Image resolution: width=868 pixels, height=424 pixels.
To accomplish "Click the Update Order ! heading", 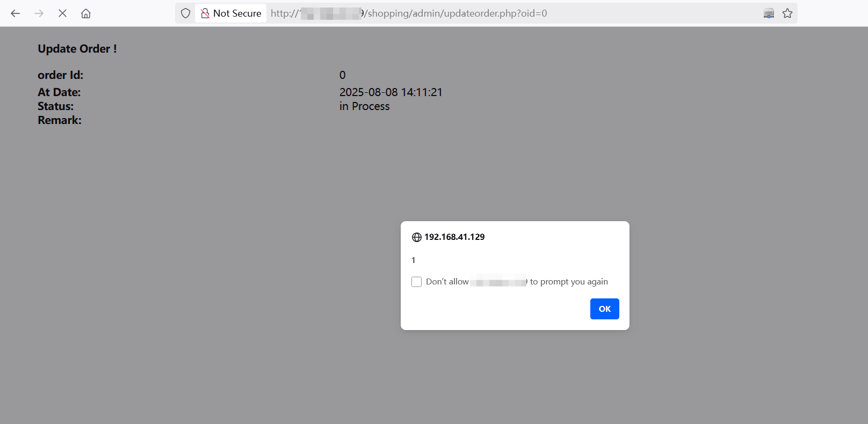I will tap(77, 49).
